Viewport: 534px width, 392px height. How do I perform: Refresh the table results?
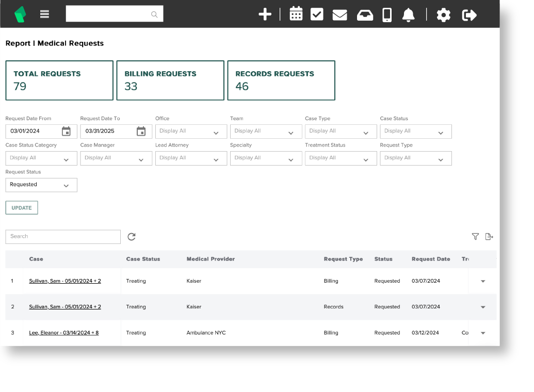(x=132, y=237)
